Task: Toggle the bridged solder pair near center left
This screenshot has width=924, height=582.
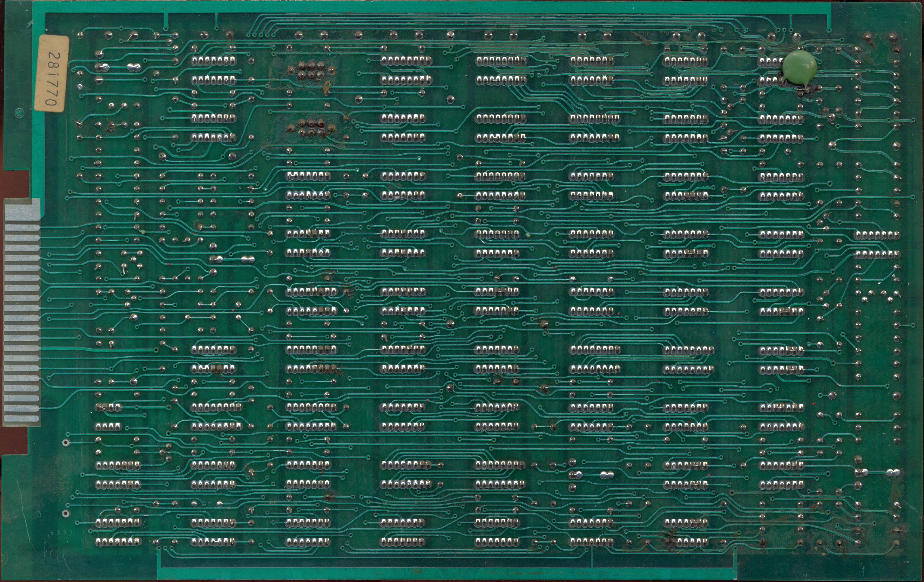Action: (248, 260)
